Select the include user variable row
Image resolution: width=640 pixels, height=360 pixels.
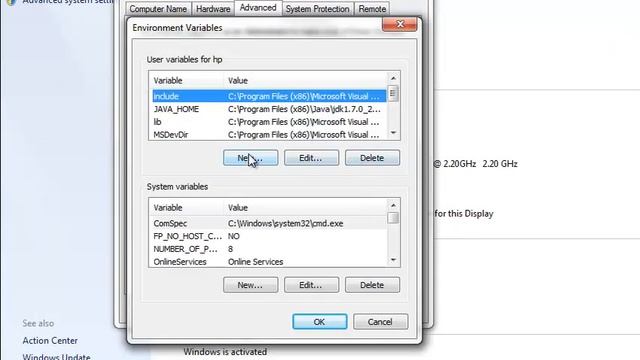pyautogui.click(x=269, y=96)
